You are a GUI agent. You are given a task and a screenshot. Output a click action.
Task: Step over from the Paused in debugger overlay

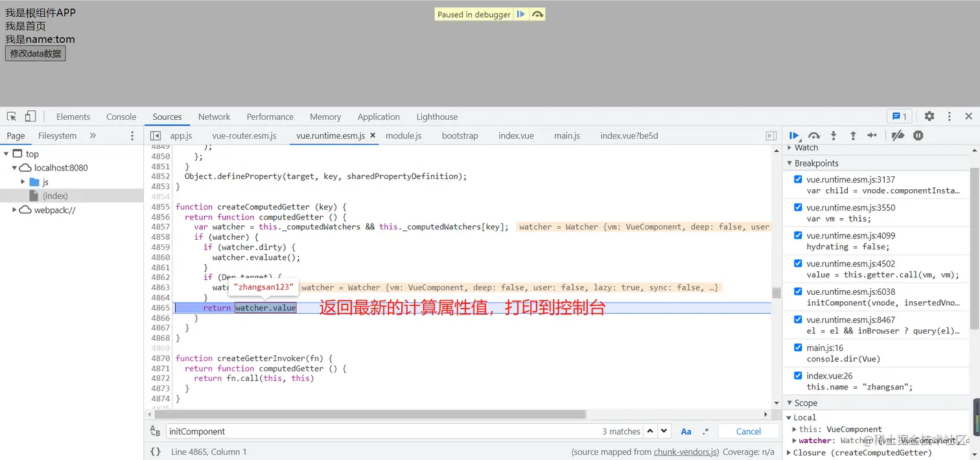point(537,14)
